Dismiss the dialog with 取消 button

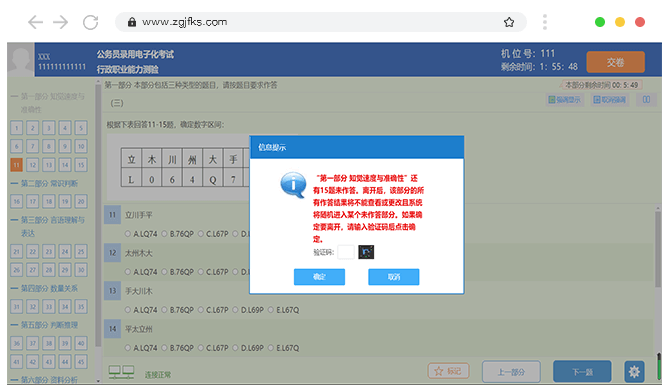click(394, 277)
